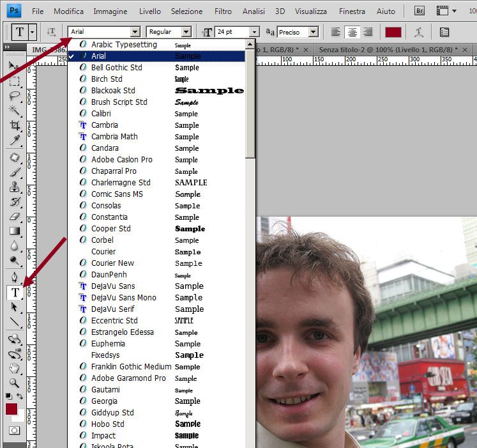Select the Clone Stamp tool

click(14, 187)
